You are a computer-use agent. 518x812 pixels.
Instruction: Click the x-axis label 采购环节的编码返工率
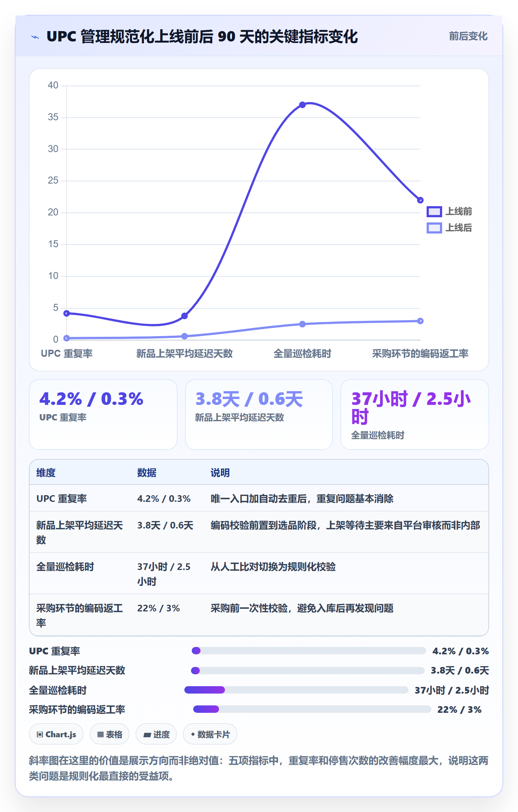pos(420,353)
